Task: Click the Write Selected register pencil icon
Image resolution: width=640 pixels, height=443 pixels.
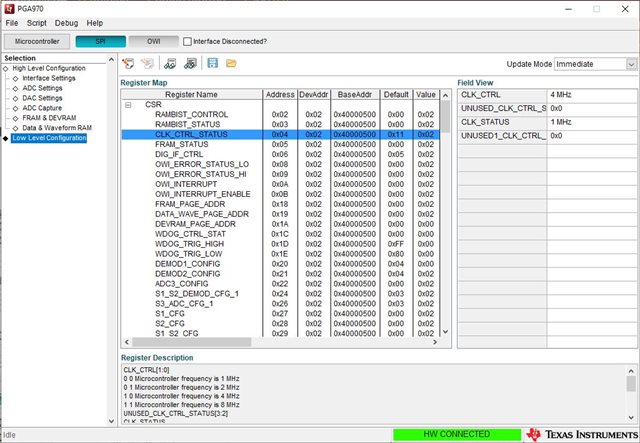Action: click(128, 63)
